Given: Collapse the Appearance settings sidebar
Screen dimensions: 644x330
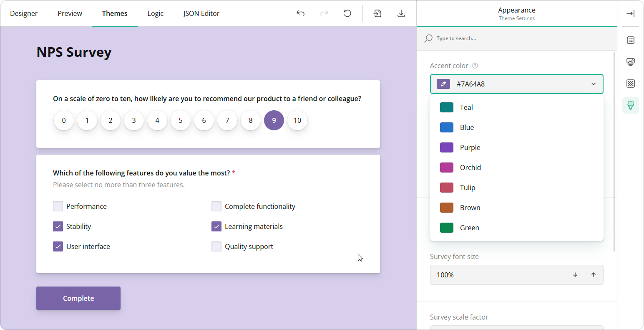Looking at the screenshot, I should tap(630, 13).
